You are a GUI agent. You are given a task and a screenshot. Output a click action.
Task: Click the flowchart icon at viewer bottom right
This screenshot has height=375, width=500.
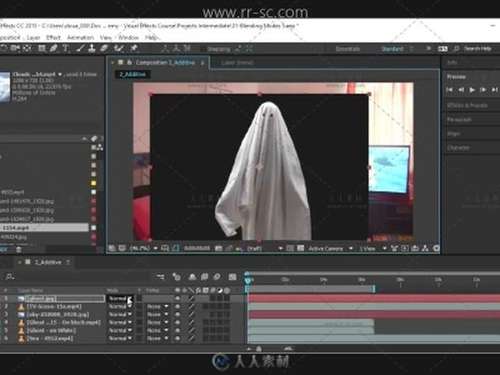425,248
